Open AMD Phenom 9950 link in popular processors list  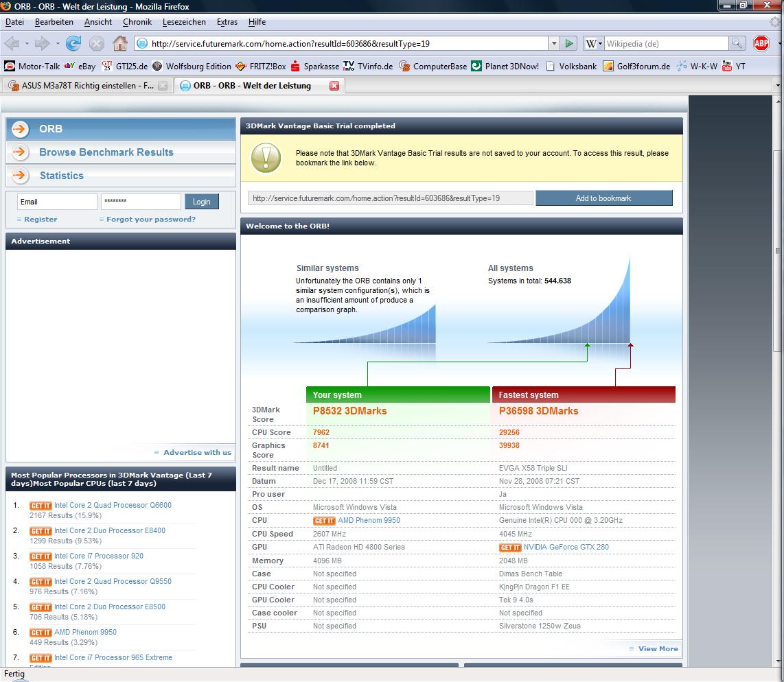click(x=85, y=632)
